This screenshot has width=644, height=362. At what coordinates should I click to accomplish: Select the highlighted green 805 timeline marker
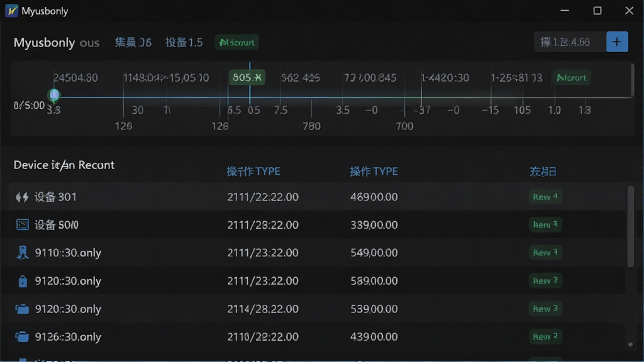(x=247, y=77)
